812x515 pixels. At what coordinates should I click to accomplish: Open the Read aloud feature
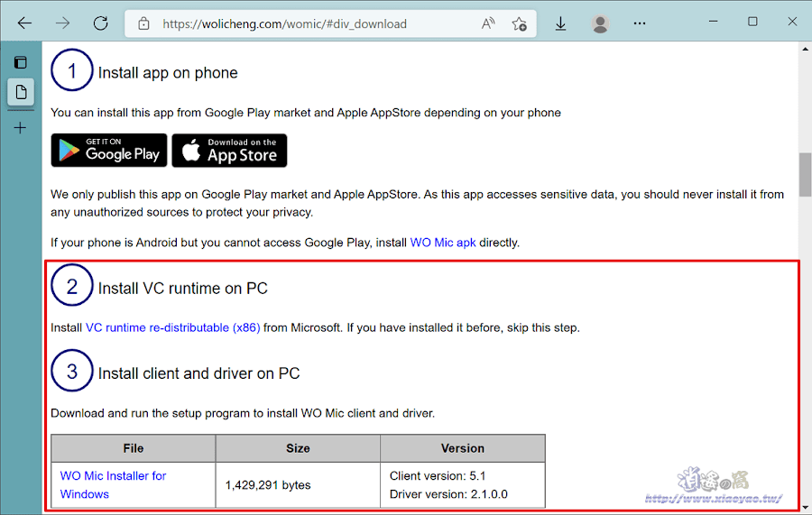[x=488, y=23]
